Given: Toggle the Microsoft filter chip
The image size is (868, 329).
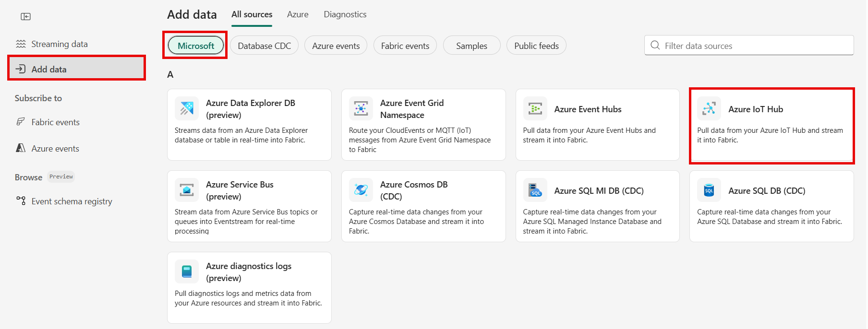Looking at the screenshot, I should point(196,46).
